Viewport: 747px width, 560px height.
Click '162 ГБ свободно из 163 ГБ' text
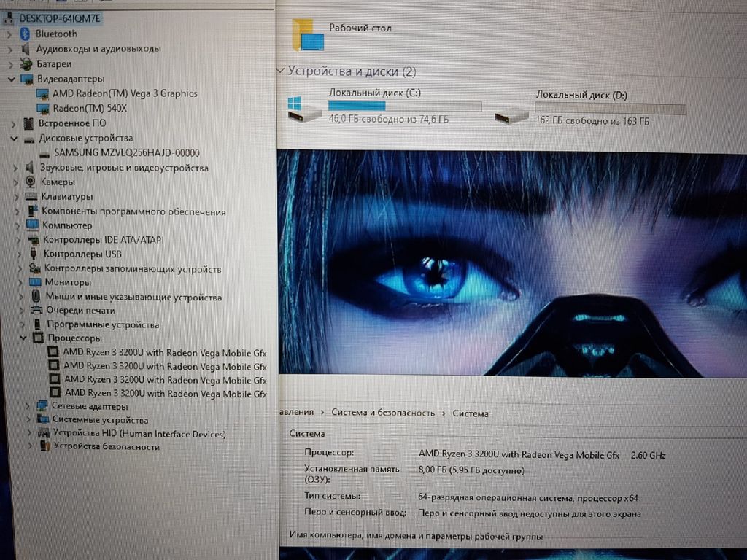point(592,121)
